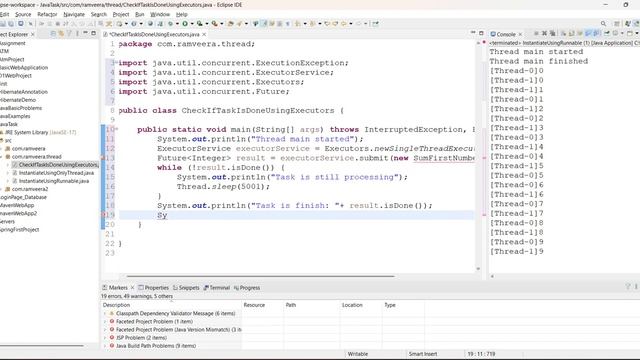Toggle Link with Editor in Project Explorer
Image resolution: width=640 pixels, height=360 pixels.
pos(61,33)
